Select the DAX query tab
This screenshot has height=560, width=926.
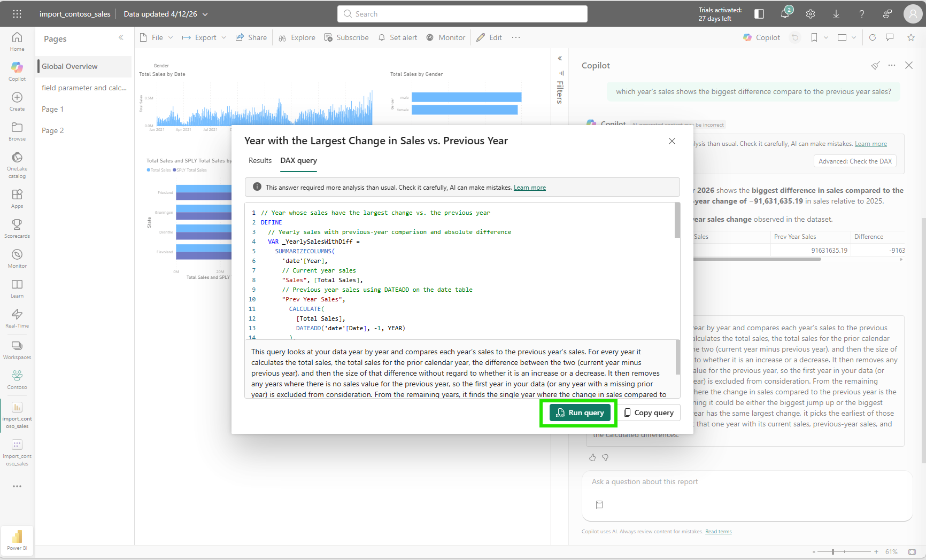pos(299,161)
